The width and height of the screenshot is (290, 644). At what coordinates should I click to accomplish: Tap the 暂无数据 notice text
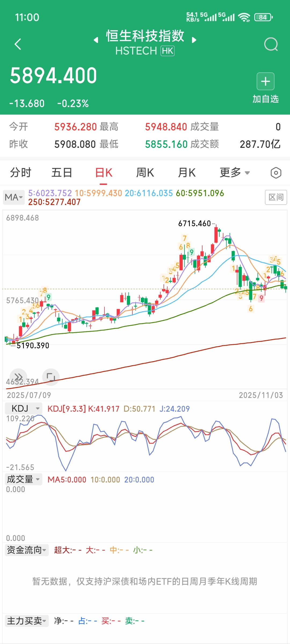pyautogui.click(x=145, y=581)
